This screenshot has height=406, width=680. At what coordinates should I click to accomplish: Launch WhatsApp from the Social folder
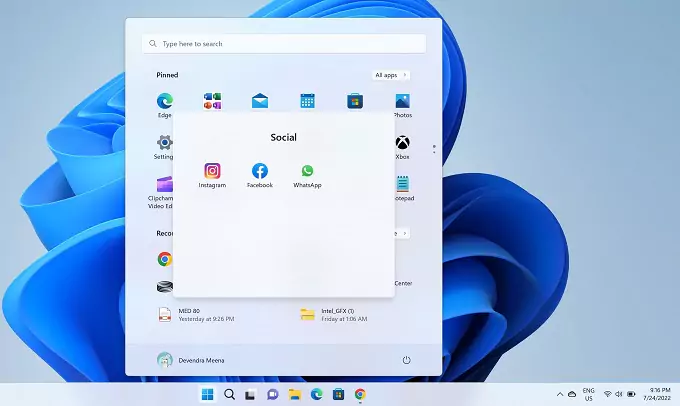pyautogui.click(x=307, y=175)
